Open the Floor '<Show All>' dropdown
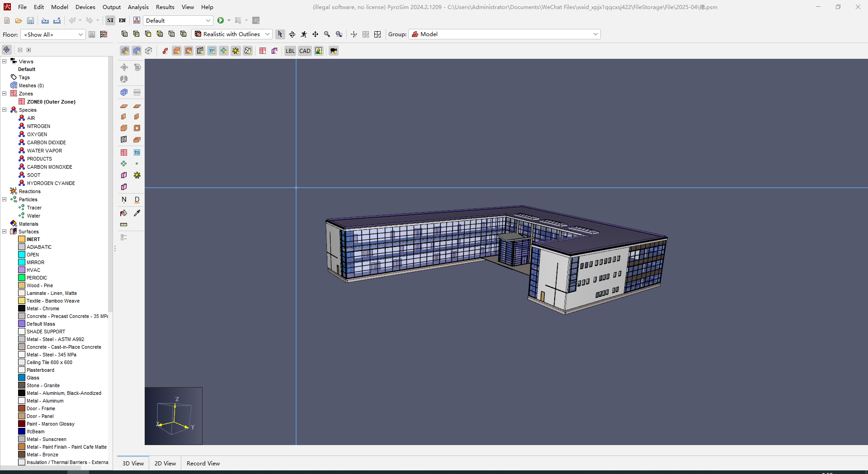The image size is (868, 474). (53, 34)
